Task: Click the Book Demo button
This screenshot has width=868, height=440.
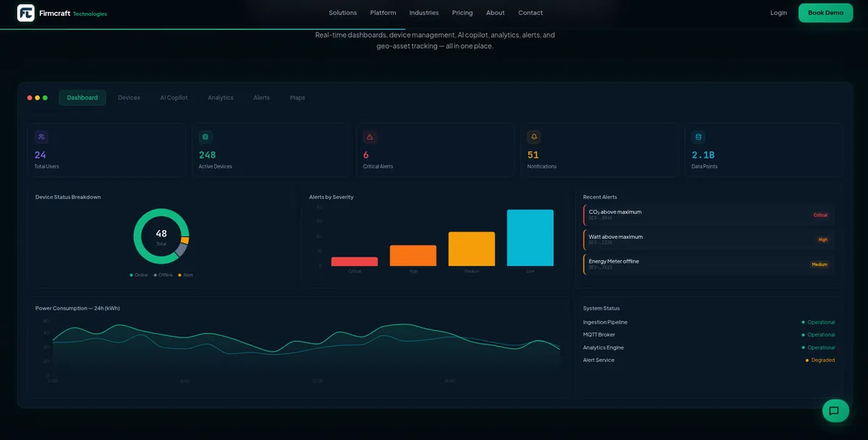Action: [x=825, y=13]
